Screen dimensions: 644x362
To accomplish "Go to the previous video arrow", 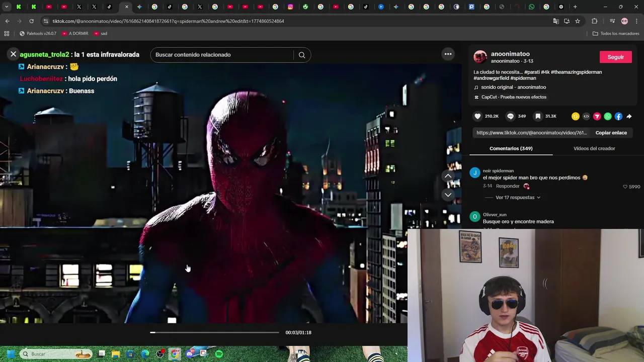I will tap(448, 176).
